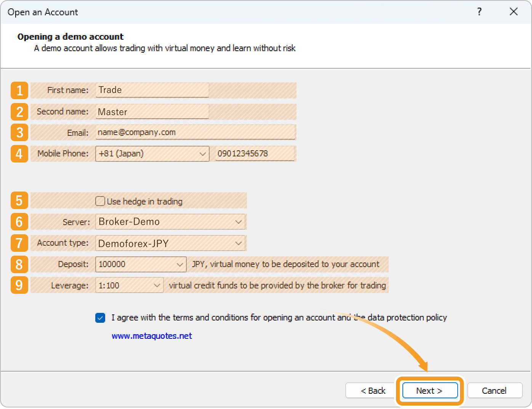Screen dimensions: 532x409
Task: Click the 'virtual credit funds' description text
Action: 277,285
